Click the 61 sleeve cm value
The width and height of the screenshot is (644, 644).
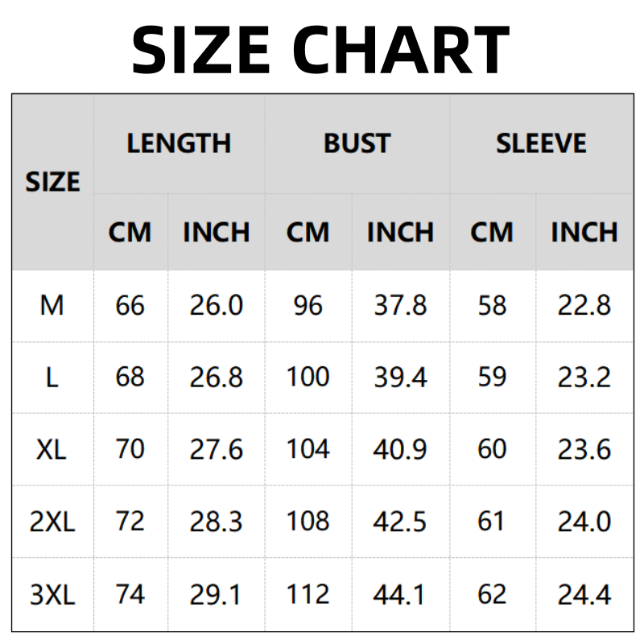point(492,522)
